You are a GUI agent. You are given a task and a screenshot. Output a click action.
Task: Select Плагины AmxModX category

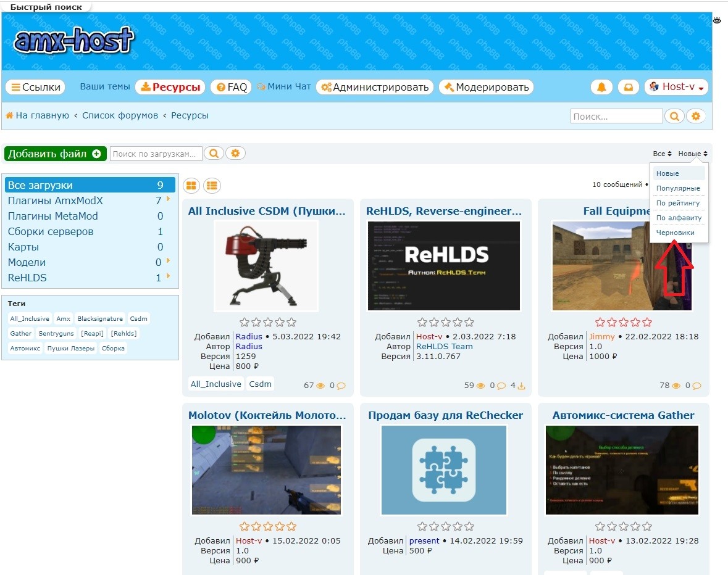(x=56, y=201)
